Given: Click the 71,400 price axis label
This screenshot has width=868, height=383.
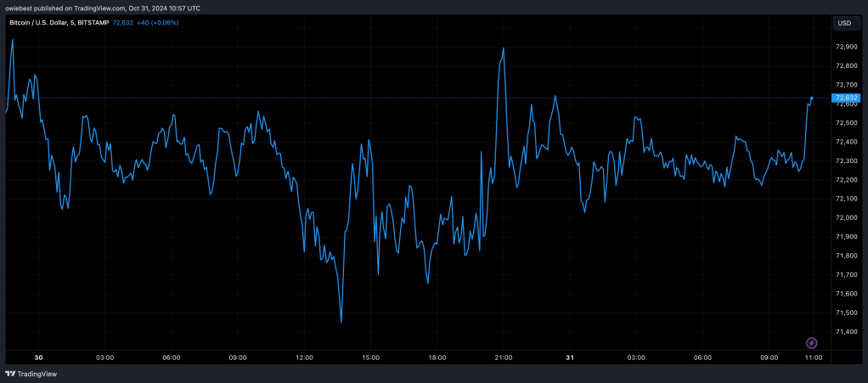Looking at the screenshot, I should 845,332.
